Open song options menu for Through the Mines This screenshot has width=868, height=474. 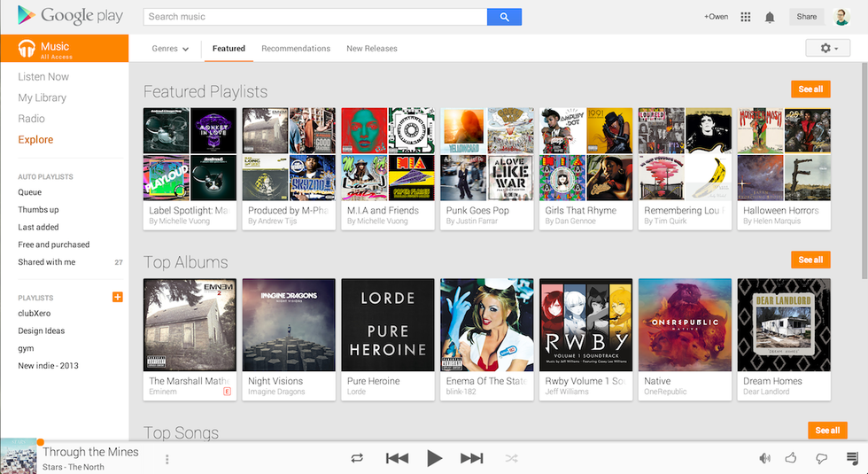point(167,459)
